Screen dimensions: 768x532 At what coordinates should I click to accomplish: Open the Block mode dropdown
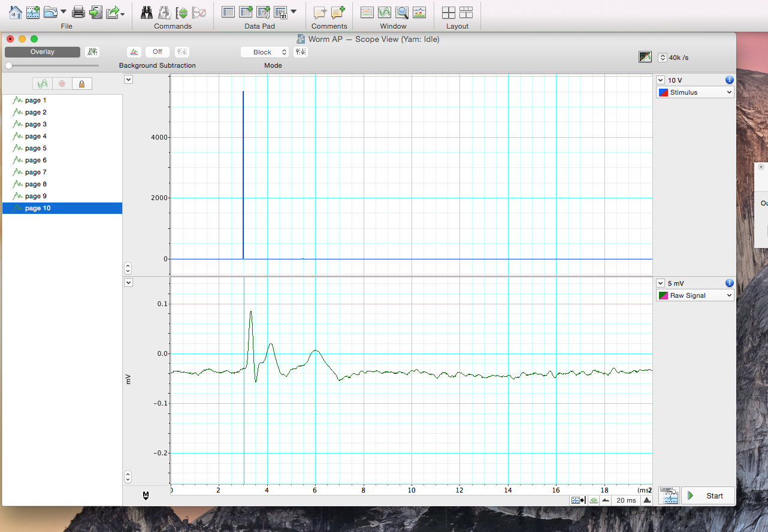point(264,52)
